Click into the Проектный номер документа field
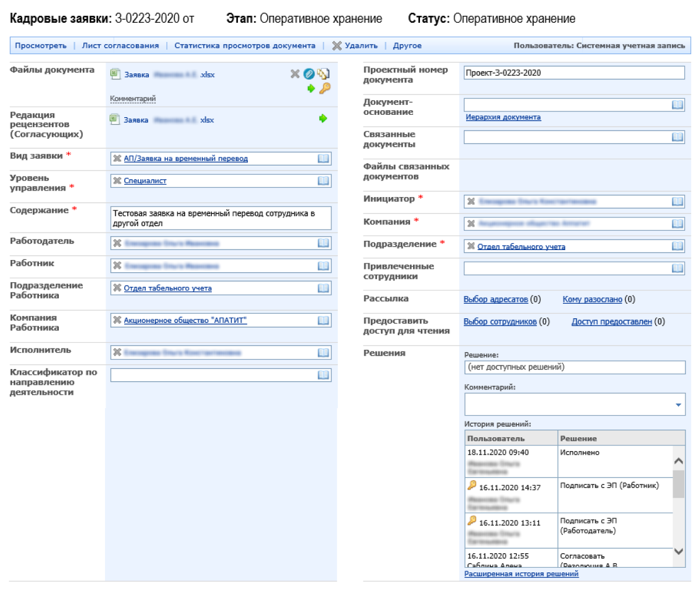 (x=574, y=73)
